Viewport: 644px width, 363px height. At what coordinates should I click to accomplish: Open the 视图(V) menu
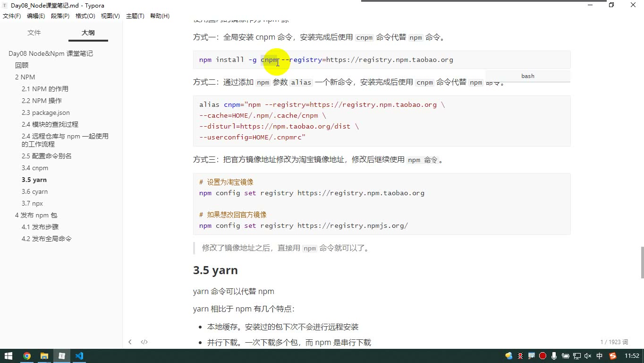[x=110, y=16]
